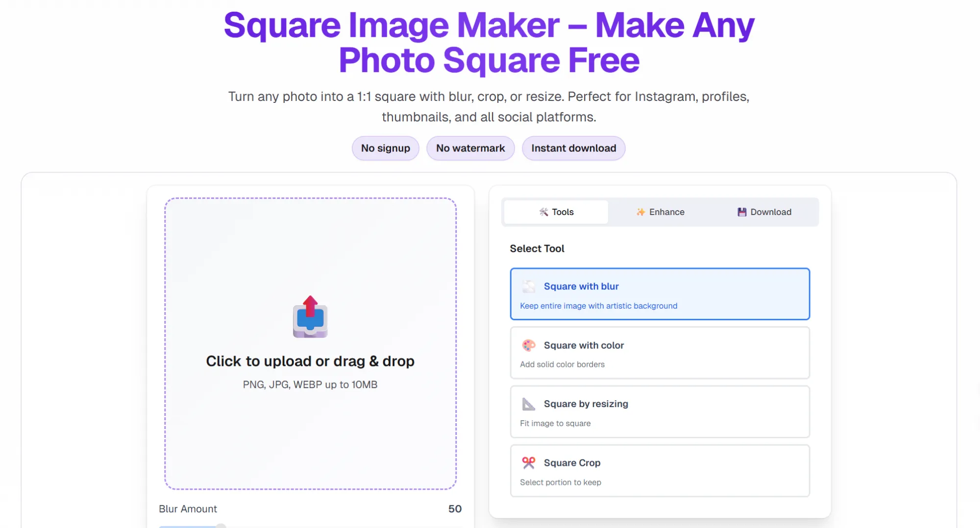Click the Tools tab wrench icon
The width and height of the screenshot is (980, 528).
[543, 212]
